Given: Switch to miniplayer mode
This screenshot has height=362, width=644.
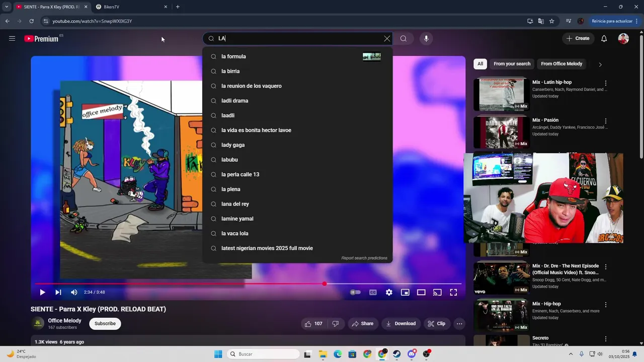Looking at the screenshot, I should point(405,292).
